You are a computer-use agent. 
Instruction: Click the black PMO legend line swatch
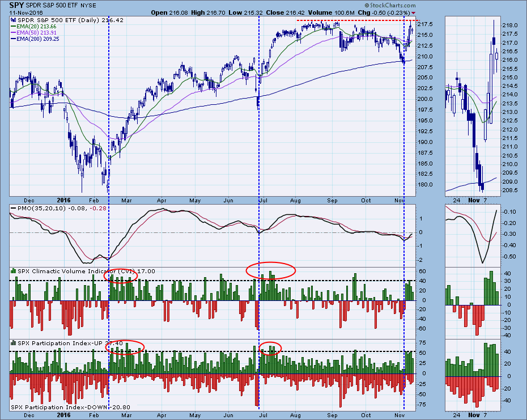tap(14, 209)
